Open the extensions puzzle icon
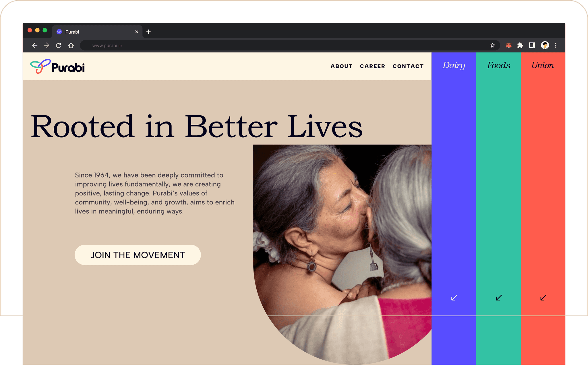Viewport: 588px width, 365px height. click(520, 45)
